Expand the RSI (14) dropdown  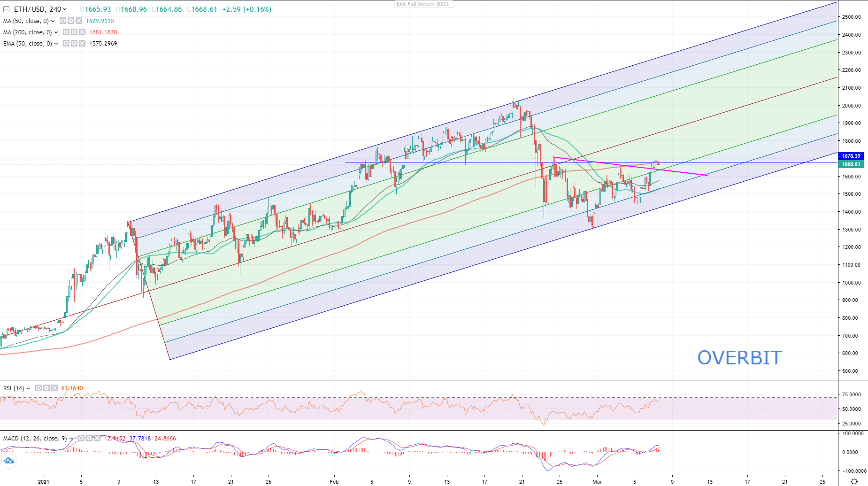click(x=29, y=388)
